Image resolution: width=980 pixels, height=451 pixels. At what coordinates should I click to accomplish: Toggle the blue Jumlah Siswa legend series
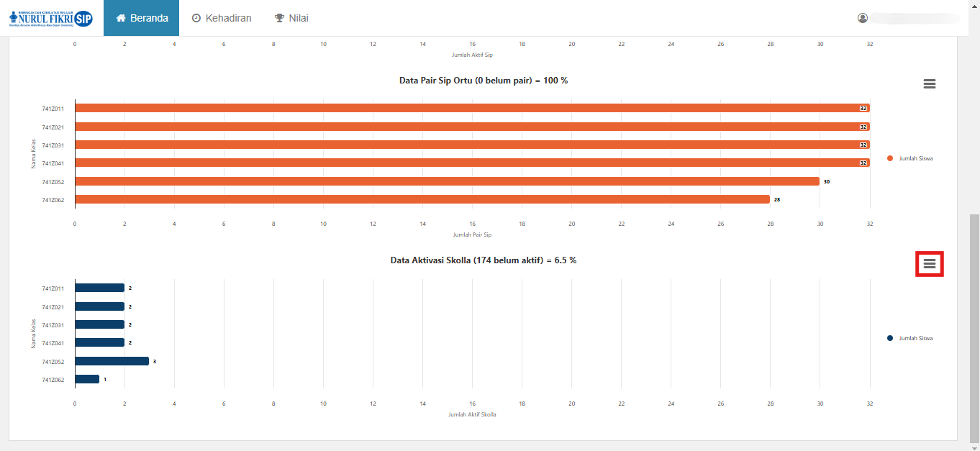click(x=910, y=338)
